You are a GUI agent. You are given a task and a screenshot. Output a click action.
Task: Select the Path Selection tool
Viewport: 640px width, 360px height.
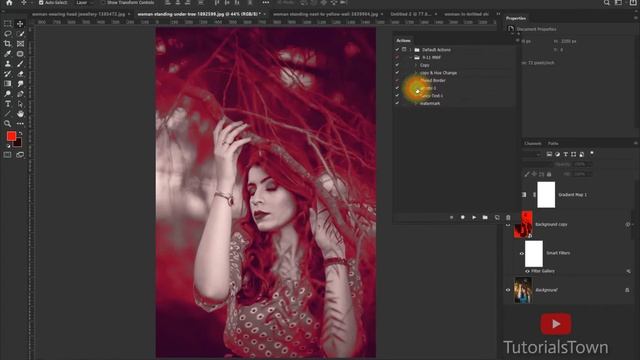coord(20,104)
